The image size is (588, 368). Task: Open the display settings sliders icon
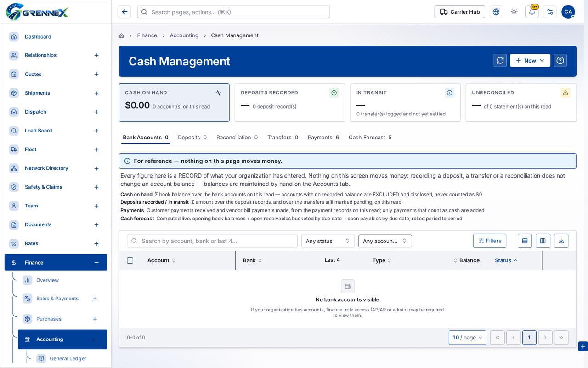tap(550, 12)
